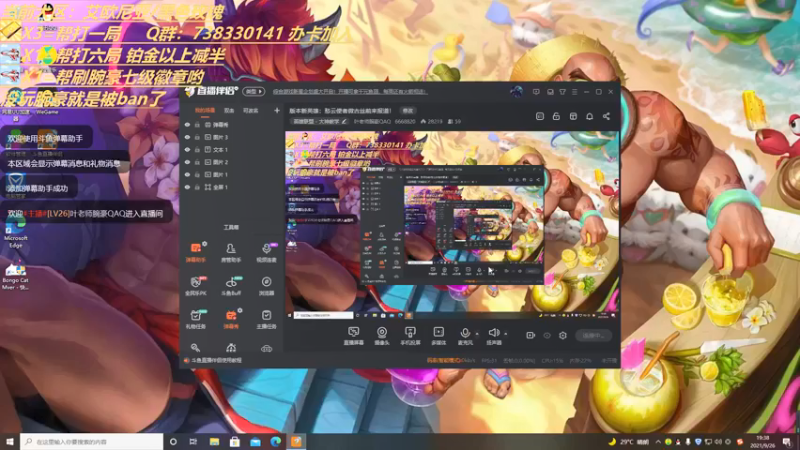The width and height of the screenshot is (800, 450).
Task: Select the 图片 1 layer row
Action: point(232,174)
